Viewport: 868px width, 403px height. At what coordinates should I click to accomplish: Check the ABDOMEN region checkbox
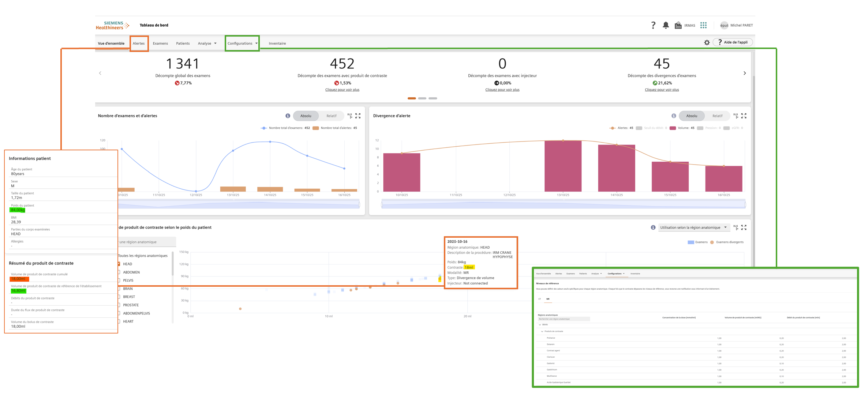tap(119, 272)
